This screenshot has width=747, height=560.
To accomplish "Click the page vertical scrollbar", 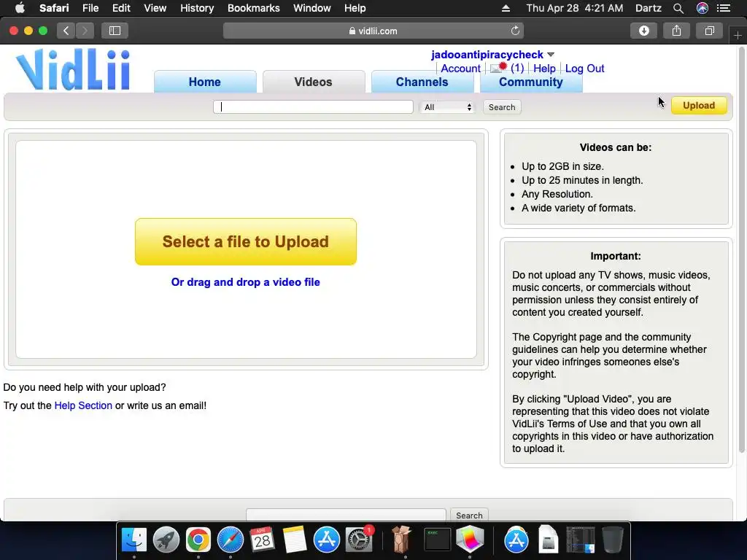I will [742, 250].
